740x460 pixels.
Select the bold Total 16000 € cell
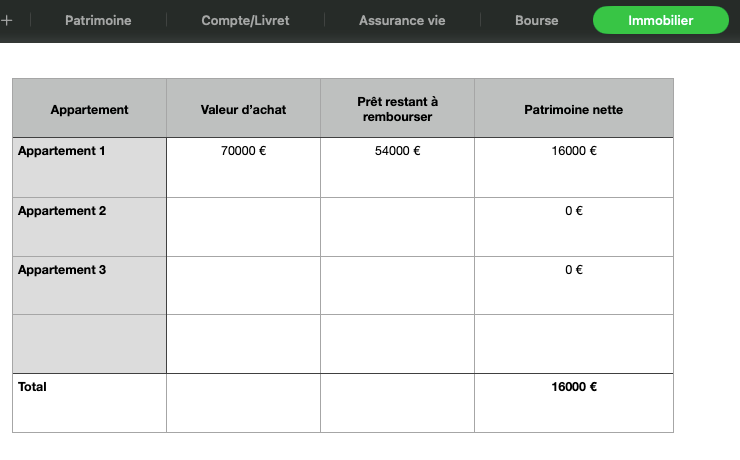pos(574,403)
